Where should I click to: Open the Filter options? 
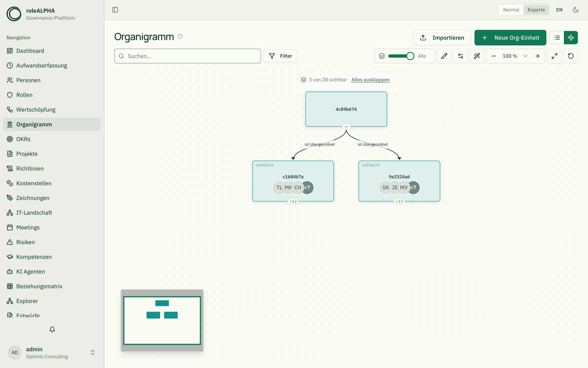point(280,56)
